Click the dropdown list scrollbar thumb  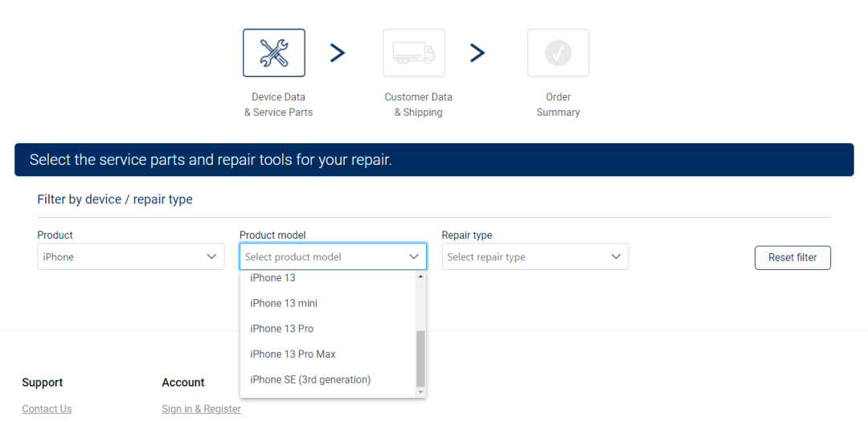pyautogui.click(x=420, y=358)
